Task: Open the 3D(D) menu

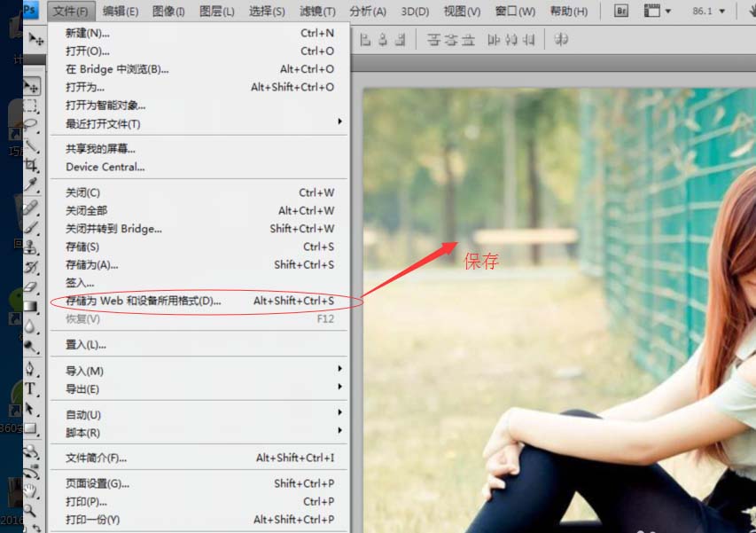Action: (415, 12)
